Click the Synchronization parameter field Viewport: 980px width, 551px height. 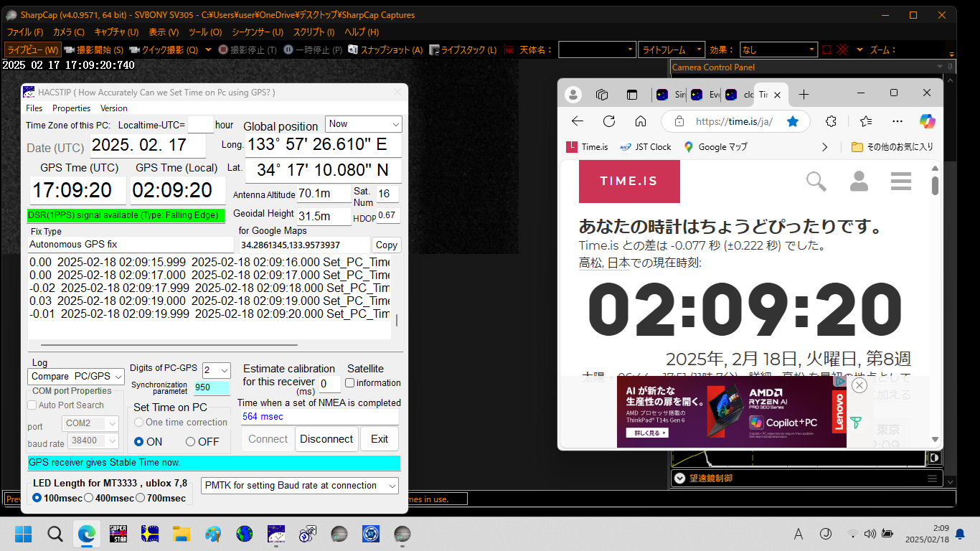coord(211,387)
